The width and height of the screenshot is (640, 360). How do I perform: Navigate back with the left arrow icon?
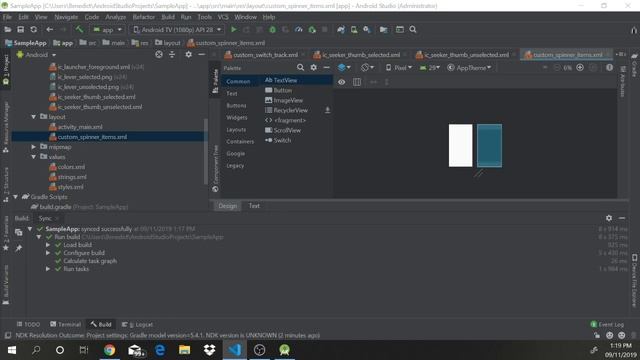[49, 29]
